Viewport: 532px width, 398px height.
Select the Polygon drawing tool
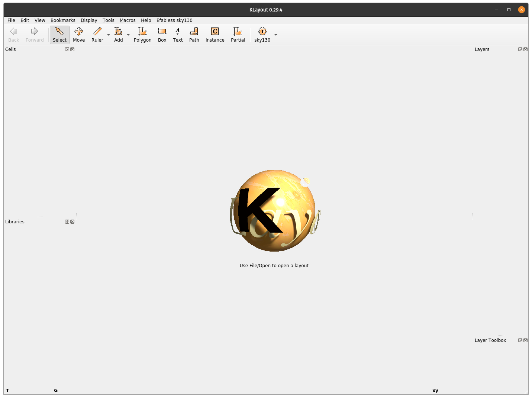point(143,35)
